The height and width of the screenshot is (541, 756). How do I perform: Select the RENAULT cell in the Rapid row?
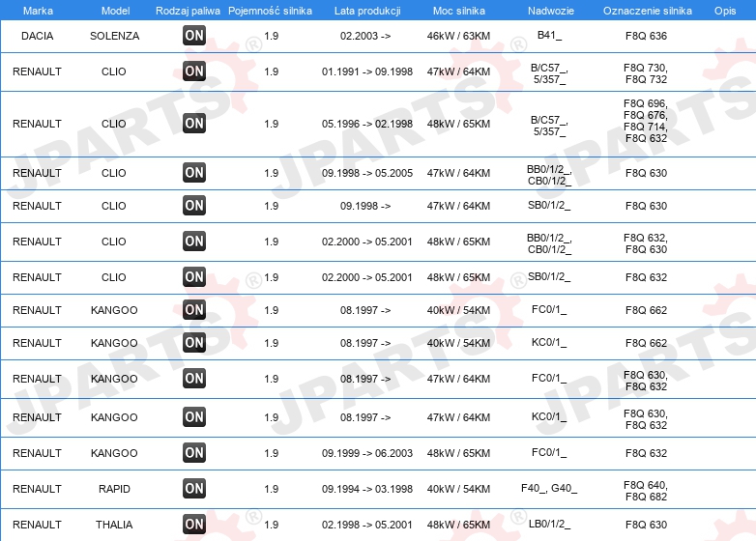coord(37,489)
